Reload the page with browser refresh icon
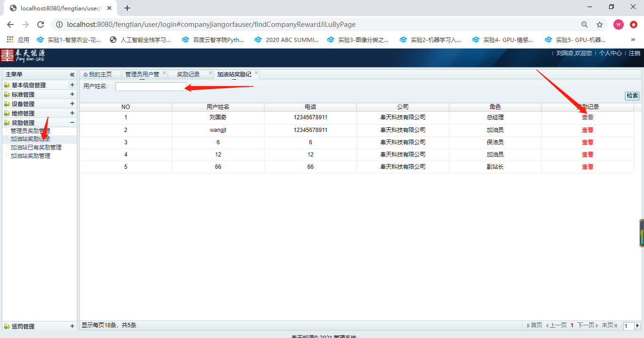This screenshot has width=644, height=338. (x=41, y=25)
